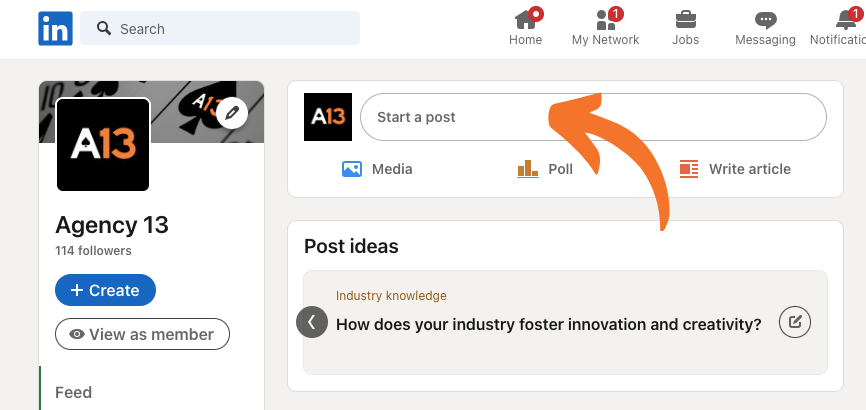Viewport: 866px width, 410px height.
Task: Click the edit post idea icon
Action: pos(795,322)
